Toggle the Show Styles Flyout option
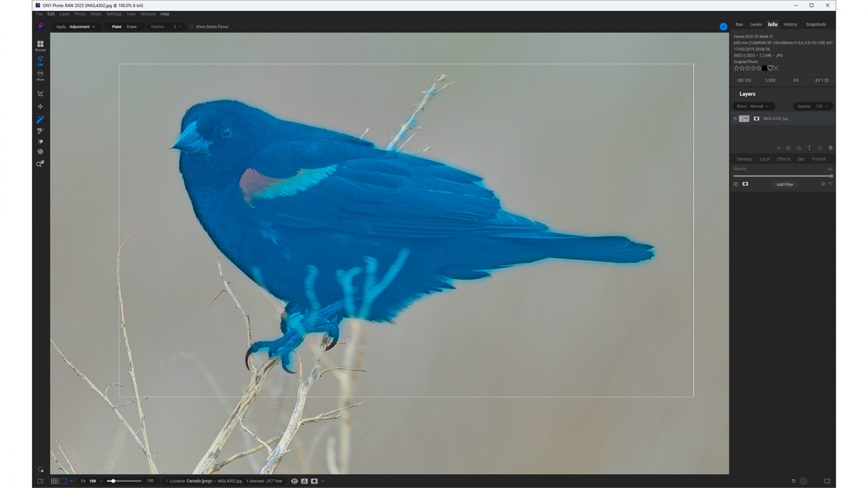Viewport: 868px width, 488px height. (x=192, y=27)
